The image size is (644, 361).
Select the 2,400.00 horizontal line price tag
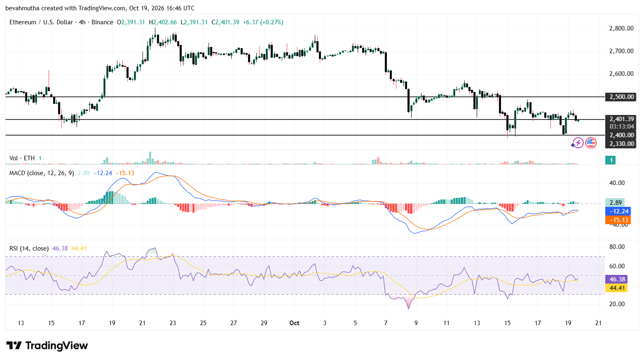click(621, 135)
